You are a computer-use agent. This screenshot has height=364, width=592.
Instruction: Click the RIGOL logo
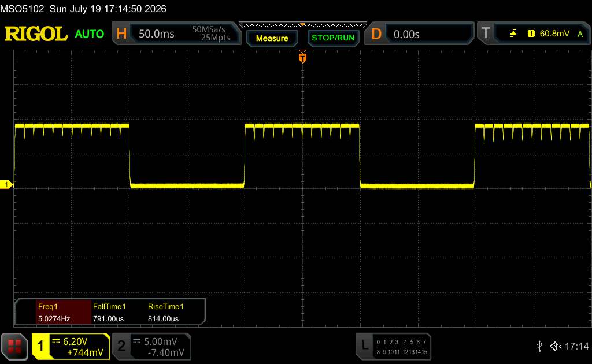36,34
